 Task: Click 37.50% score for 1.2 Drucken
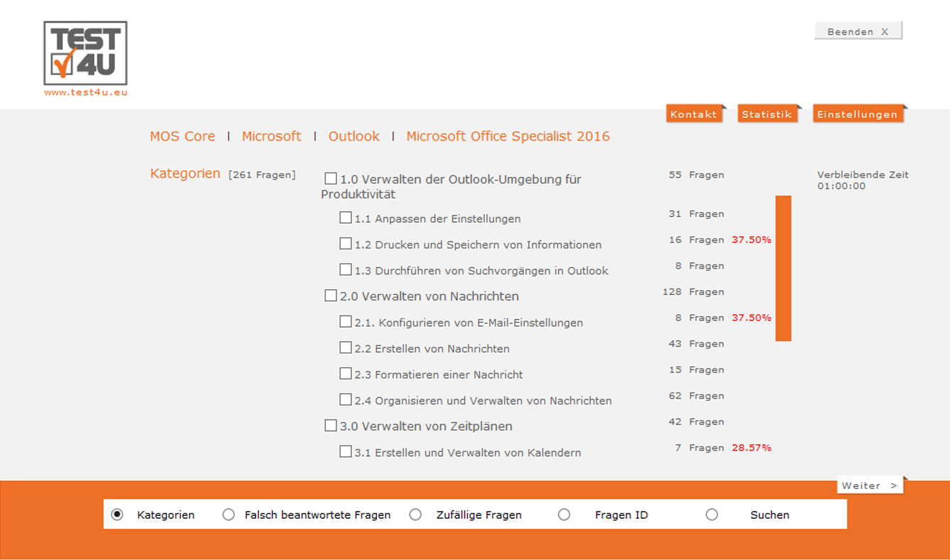coord(752,240)
